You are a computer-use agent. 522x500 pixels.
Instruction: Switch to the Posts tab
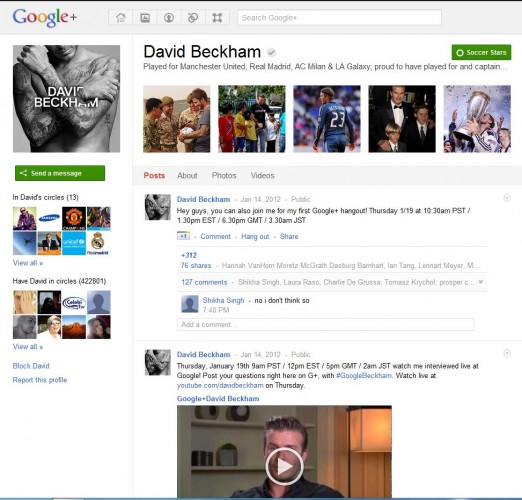point(154,176)
